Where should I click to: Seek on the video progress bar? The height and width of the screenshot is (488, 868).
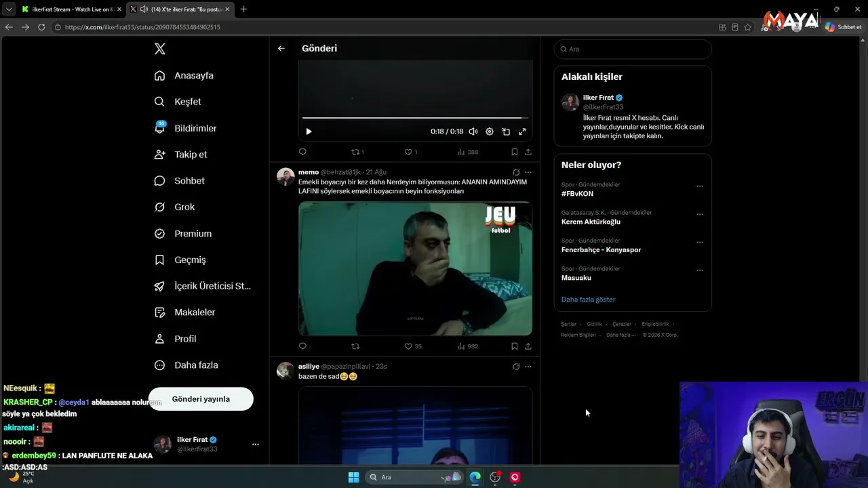[415, 118]
